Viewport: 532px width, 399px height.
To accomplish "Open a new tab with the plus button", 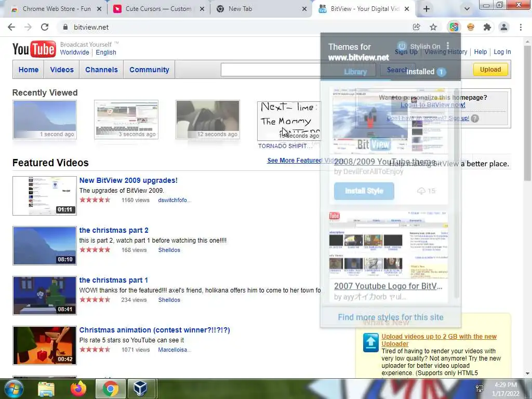I will (x=427, y=9).
